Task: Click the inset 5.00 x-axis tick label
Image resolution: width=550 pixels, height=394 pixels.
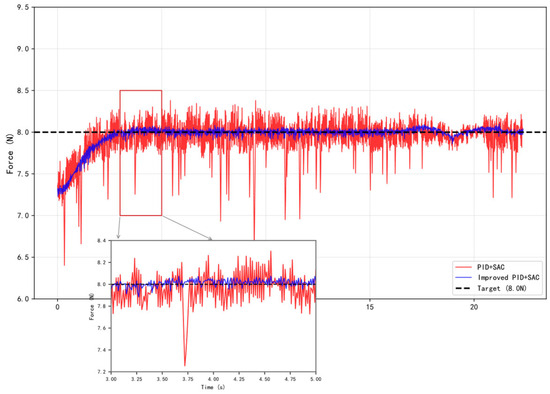Action: (316, 379)
